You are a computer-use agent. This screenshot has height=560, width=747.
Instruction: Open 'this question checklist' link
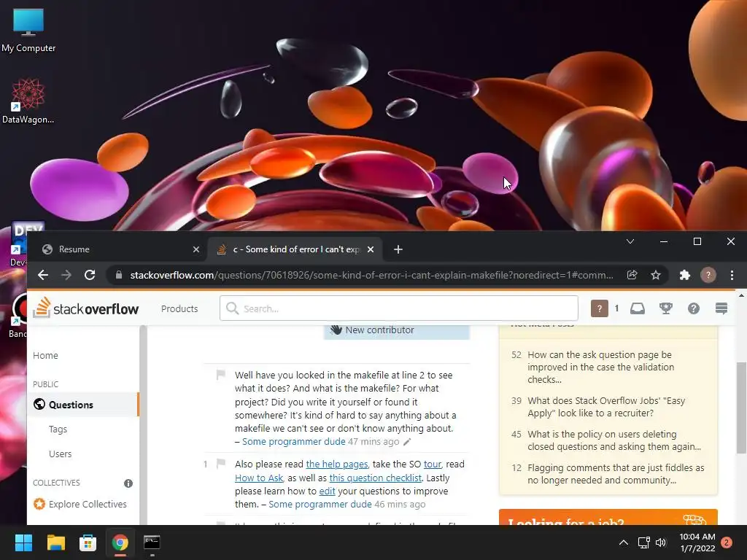point(376,478)
